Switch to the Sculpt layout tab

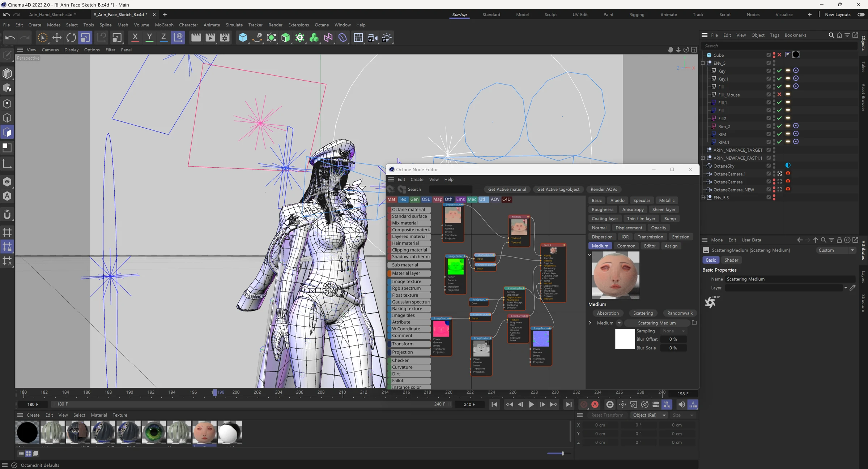550,14
